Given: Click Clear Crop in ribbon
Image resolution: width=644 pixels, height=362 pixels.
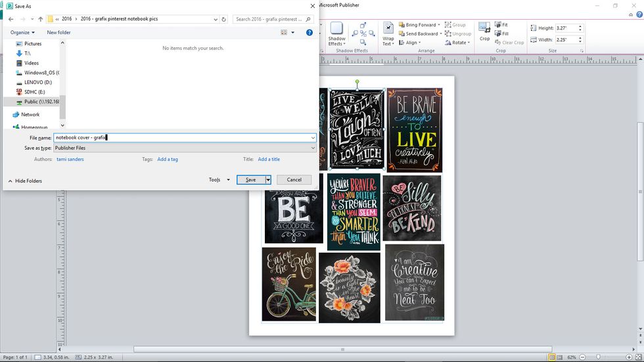Looking at the screenshot, I should pyautogui.click(x=509, y=43).
